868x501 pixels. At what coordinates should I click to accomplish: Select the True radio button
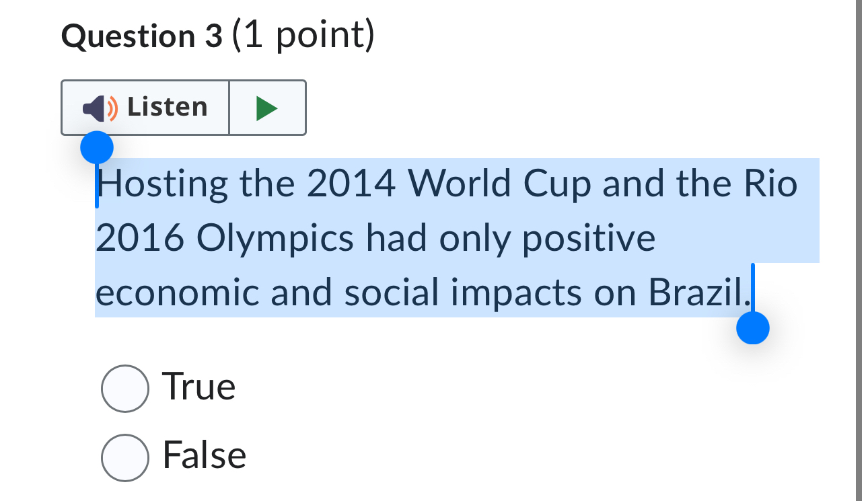tap(125, 387)
